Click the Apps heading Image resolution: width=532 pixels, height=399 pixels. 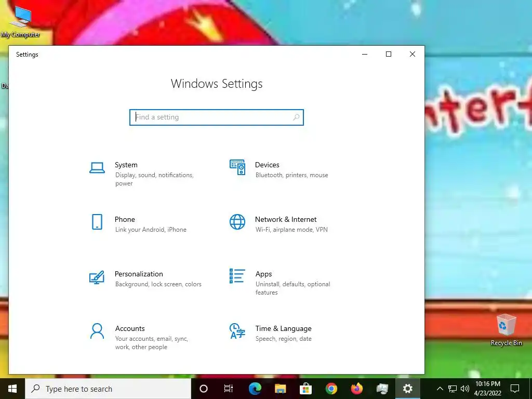pyautogui.click(x=263, y=274)
